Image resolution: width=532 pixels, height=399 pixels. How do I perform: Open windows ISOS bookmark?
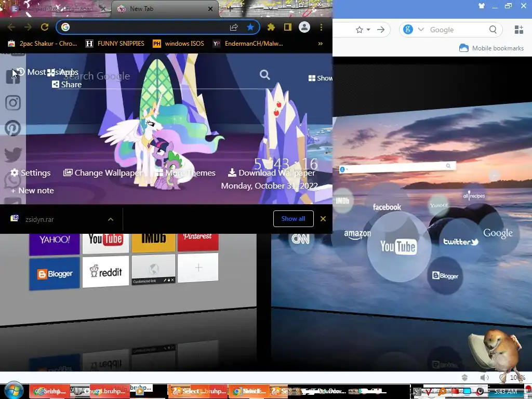point(179,44)
